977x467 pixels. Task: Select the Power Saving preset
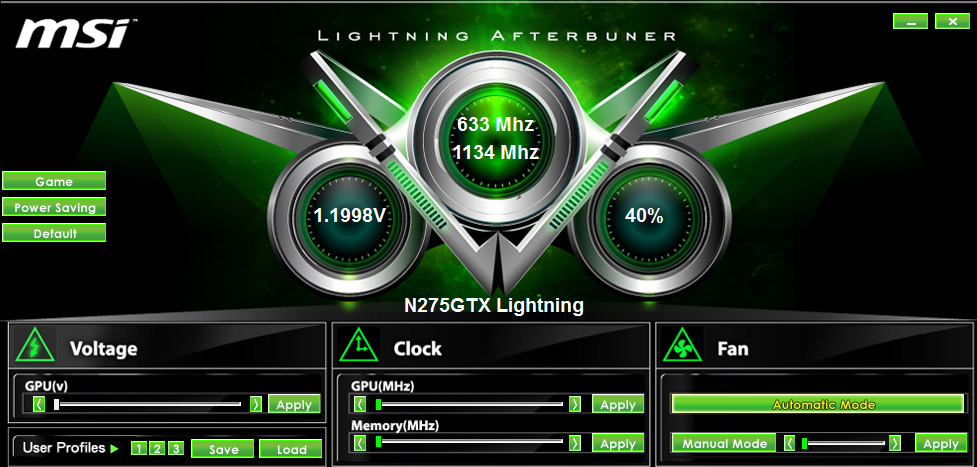(x=54, y=207)
